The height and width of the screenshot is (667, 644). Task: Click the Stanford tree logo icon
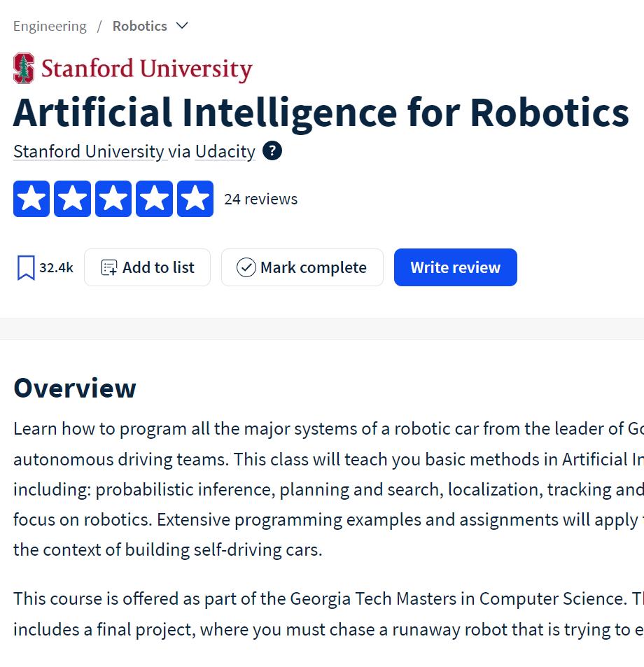pos(24,69)
